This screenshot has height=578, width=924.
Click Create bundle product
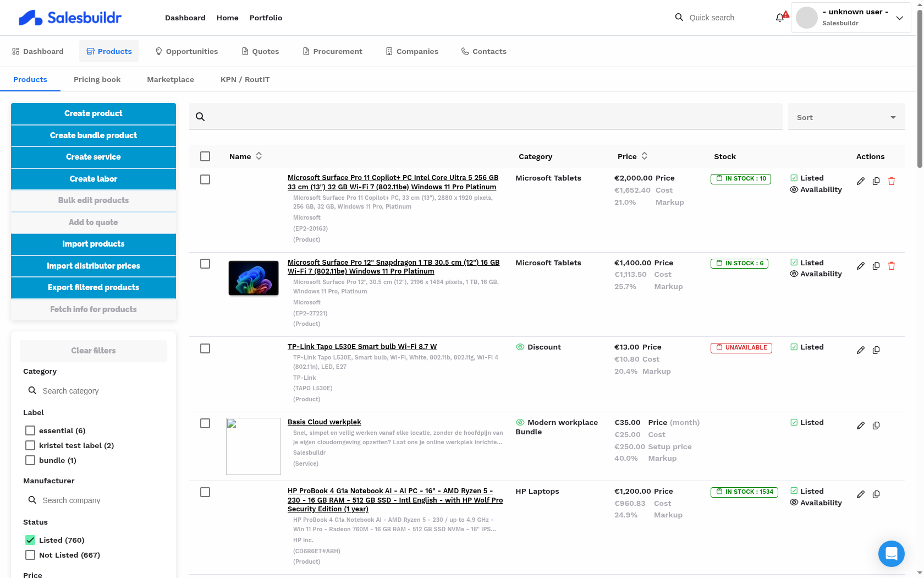[94, 135]
